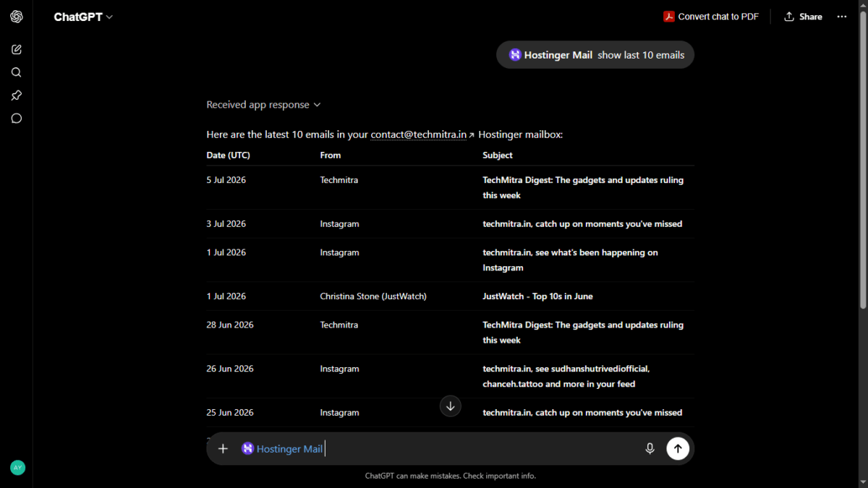Share this conversation
The width and height of the screenshot is (868, 488).
click(803, 17)
